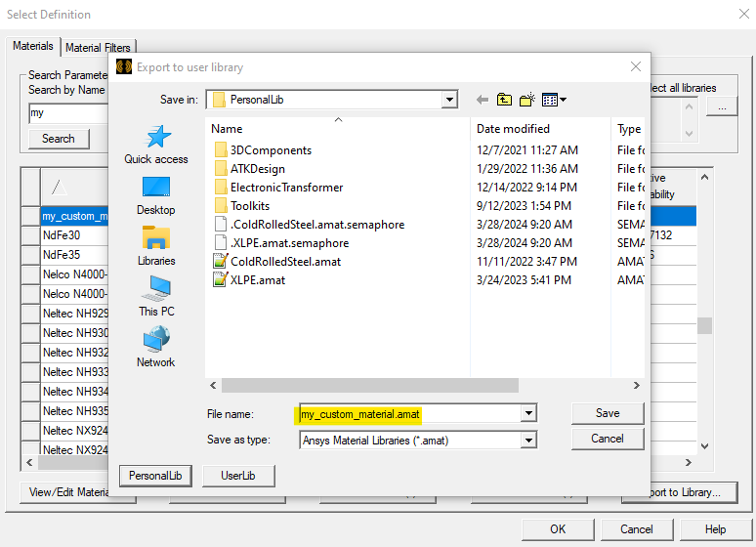Open the Save as type dropdown
The width and height of the screenshot is (756, 547).
528,441
